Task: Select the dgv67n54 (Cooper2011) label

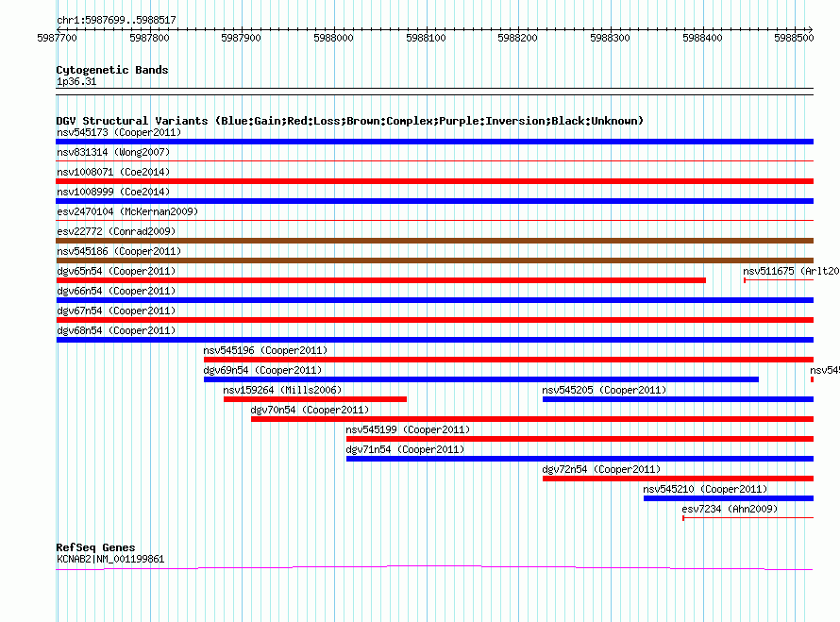Action: coord(116,311)
